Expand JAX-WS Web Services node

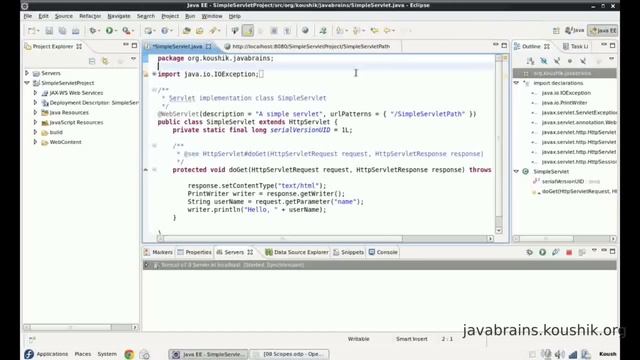tap(36, 93)
